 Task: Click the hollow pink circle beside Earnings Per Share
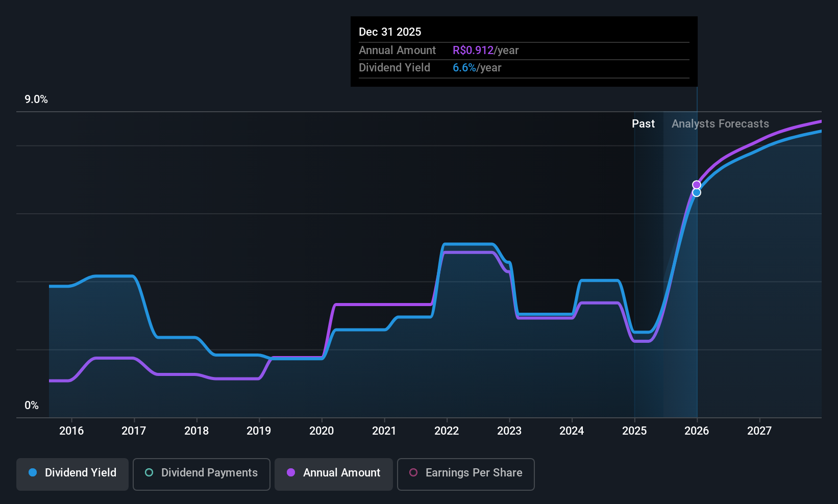pyautogui.click(x=413, y=472)
